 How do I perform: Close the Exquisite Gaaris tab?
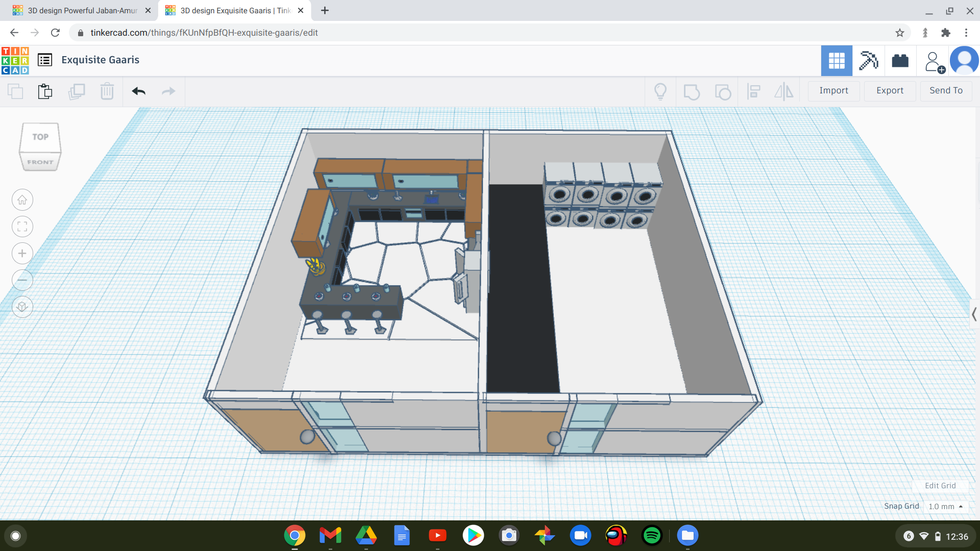[301, 10]
